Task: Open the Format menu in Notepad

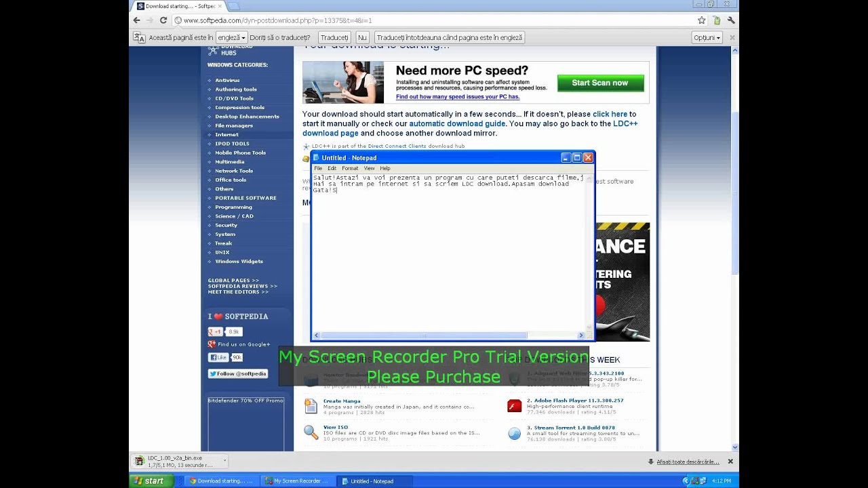Action: (x=350, y=168)
